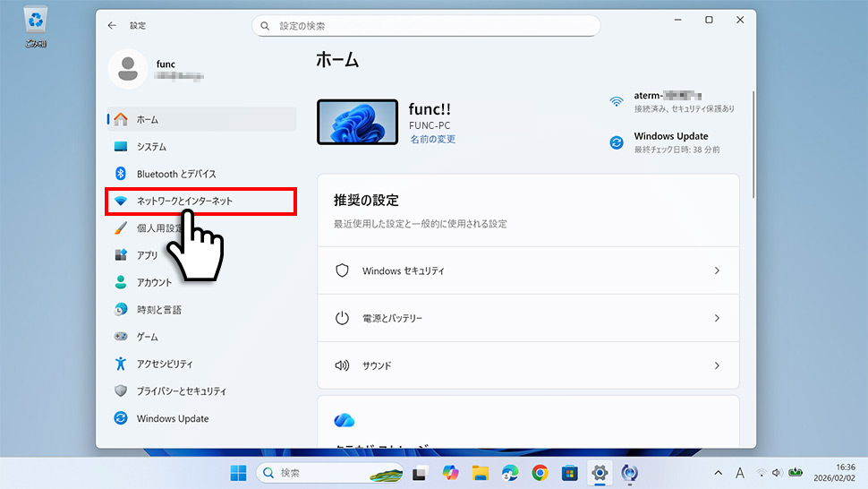Select the Home icon in the sidebar
Screen dimensions: 868x489
pos(121,119)
